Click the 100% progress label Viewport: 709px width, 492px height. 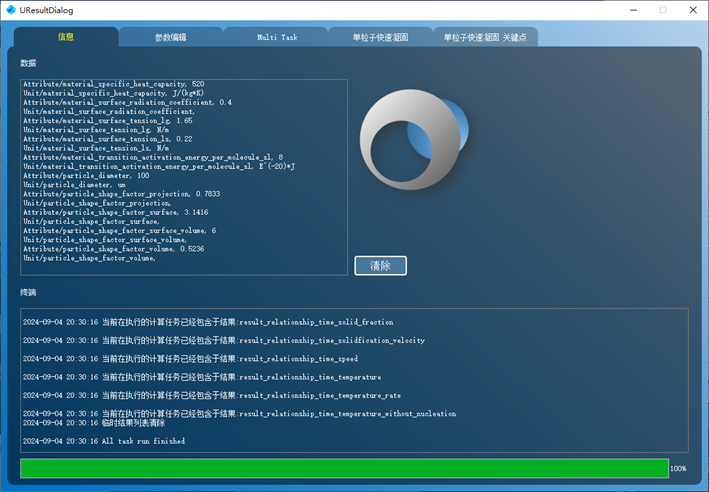[678, 468]
